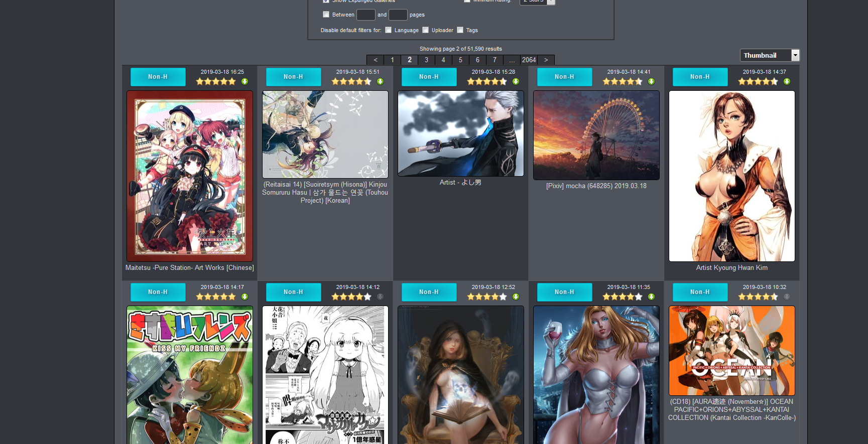This screenshot has height=444, width=868.
Task: Click torrent download icon for Maitetsu gallery
Action: click(244, 81)
